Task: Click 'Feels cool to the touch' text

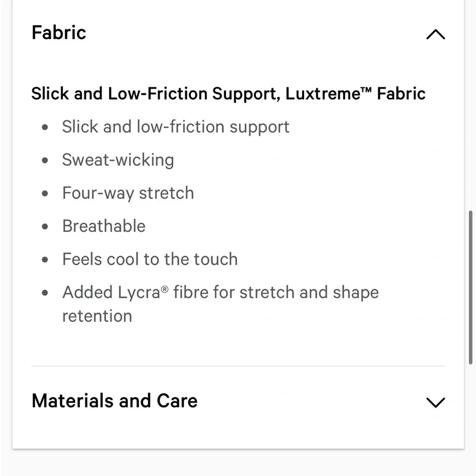Action: [x=150, y=259]
